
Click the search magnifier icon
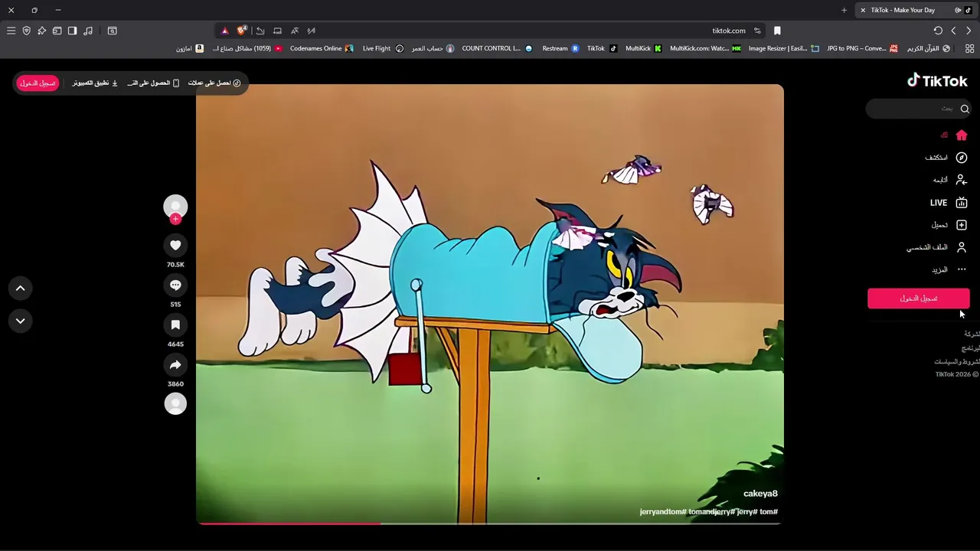(x=965, y=109)
